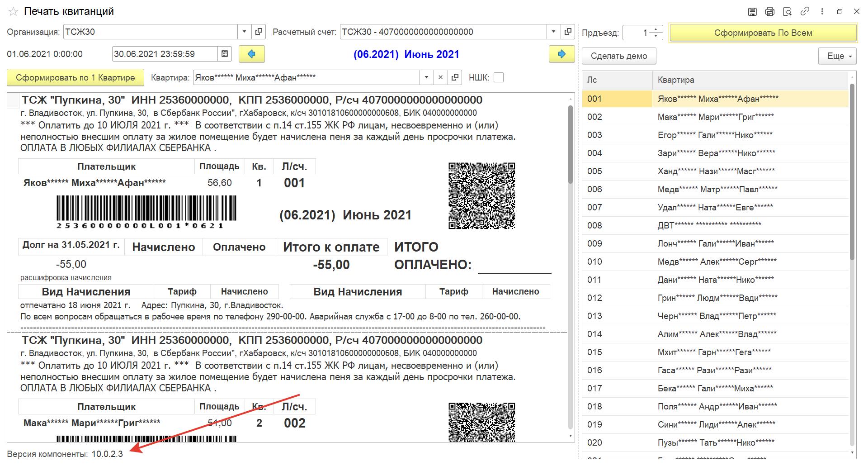The width and height of the screenshot is (868, 466).
Task: Open calendar picker for end date
Action: (x=225, y=54)
